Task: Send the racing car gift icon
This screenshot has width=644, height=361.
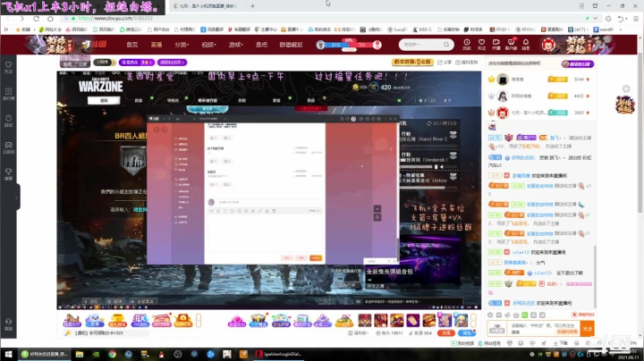Action: pyautogui.click(x=343, y=321)
